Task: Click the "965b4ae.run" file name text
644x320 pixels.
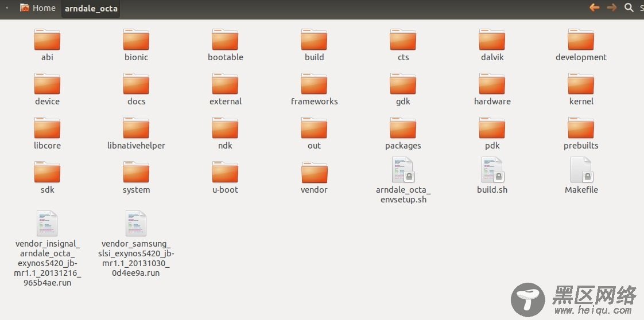Action: [x=47, y=283]
